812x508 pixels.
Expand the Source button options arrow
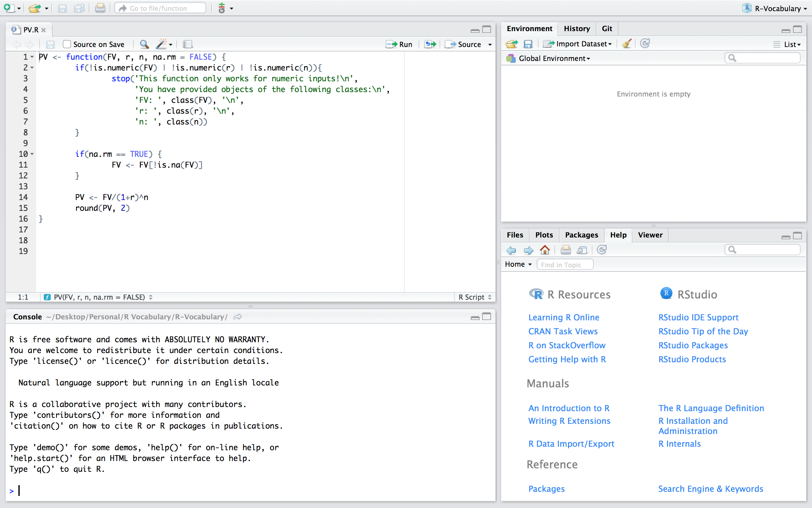click(x=490, y=45)
